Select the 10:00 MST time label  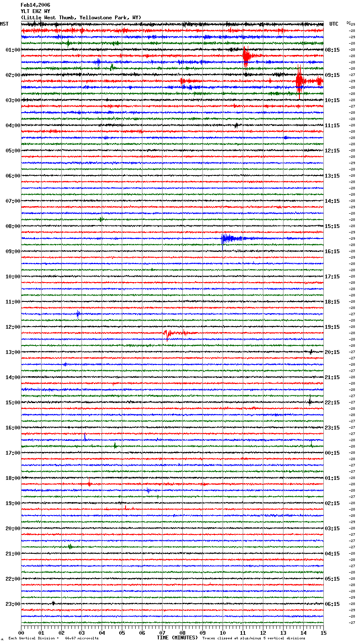13,277
